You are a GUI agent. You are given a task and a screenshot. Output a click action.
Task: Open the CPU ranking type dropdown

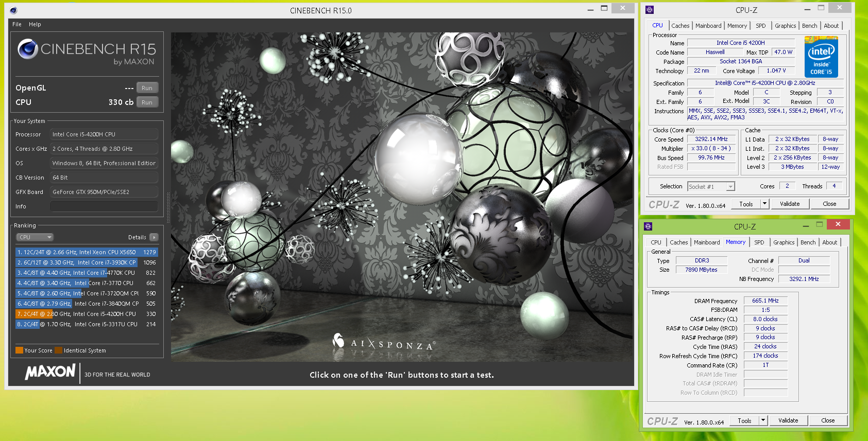coord(35,237)
